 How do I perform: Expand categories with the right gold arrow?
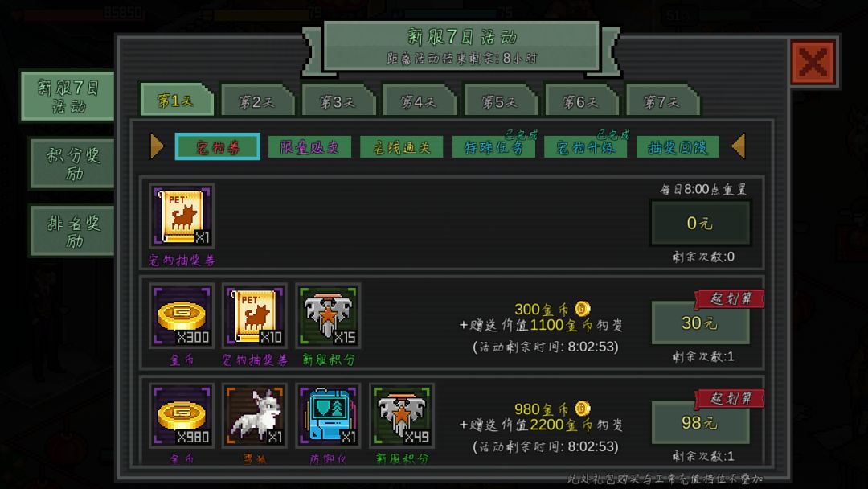[x=739, y=146]
